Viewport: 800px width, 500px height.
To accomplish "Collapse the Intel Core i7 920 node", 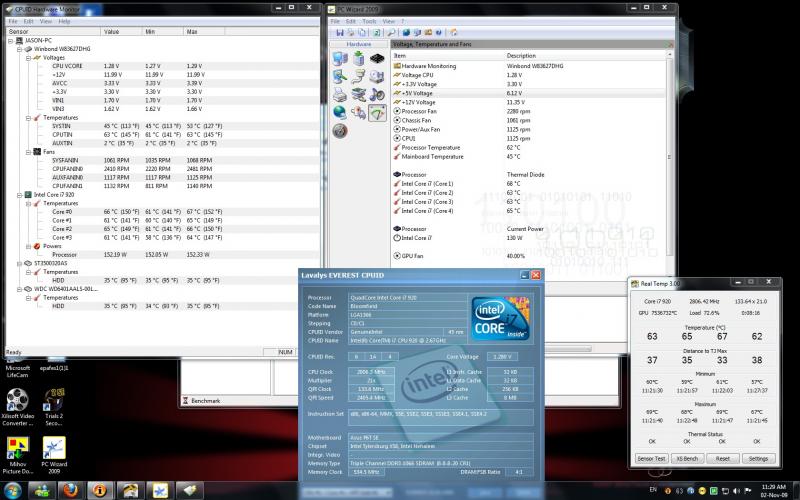I will 19,195.
